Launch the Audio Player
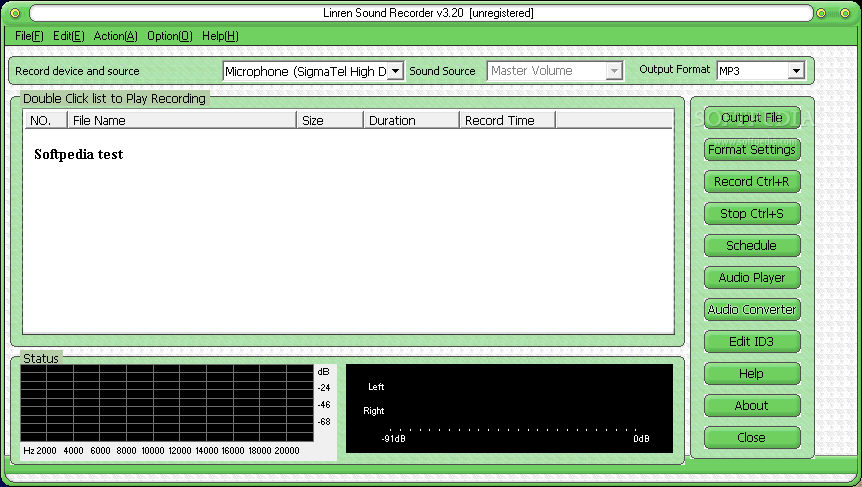This screenshot has height=487, width=862. [752, 278]
